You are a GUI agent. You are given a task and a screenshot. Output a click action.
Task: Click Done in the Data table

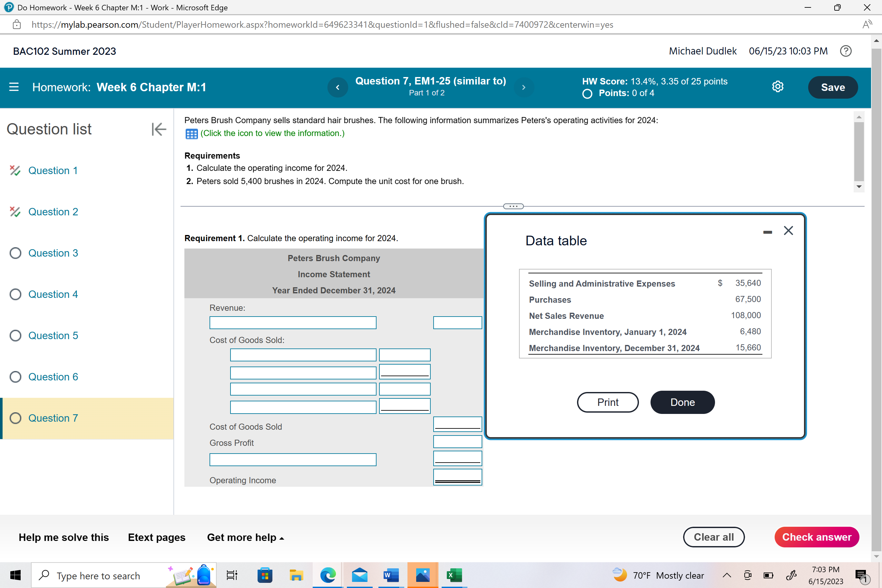coord(682,402)
